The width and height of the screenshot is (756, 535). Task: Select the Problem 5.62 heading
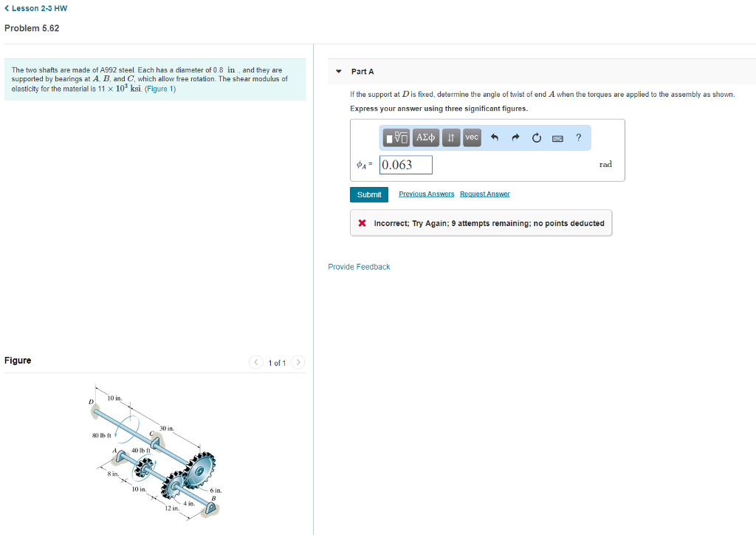(x=32, y=27)
